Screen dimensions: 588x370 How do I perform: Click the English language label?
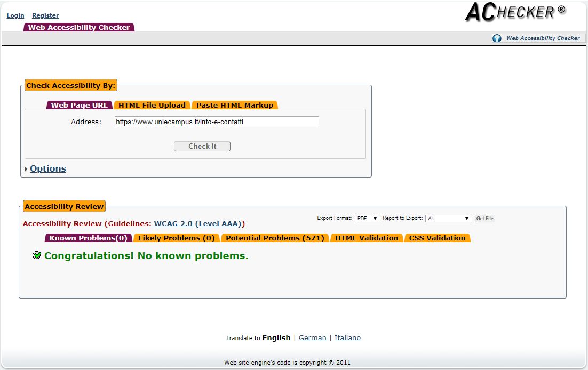(x=276, y=338)
